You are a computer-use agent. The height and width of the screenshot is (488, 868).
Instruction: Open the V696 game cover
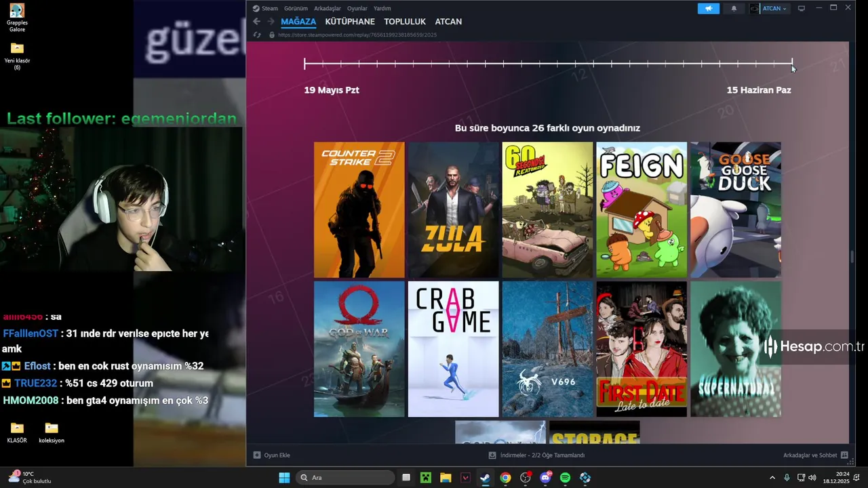pyautogui.click(x=547, y=349)
